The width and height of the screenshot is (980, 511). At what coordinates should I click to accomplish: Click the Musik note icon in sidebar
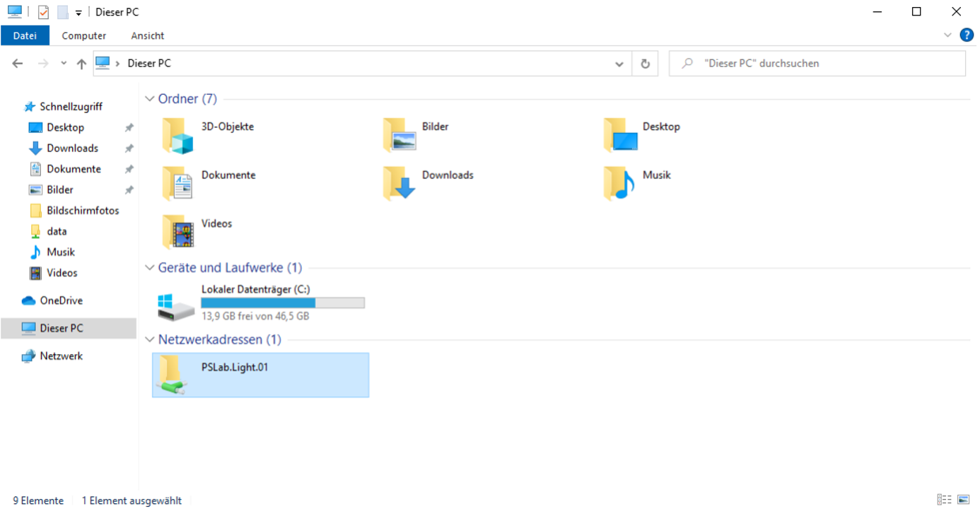pos(35,252)
